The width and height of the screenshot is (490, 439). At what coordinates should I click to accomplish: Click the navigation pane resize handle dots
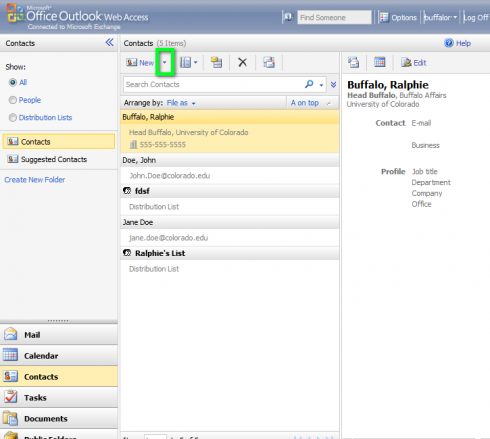pyautogui.click(x=58, y=321)
